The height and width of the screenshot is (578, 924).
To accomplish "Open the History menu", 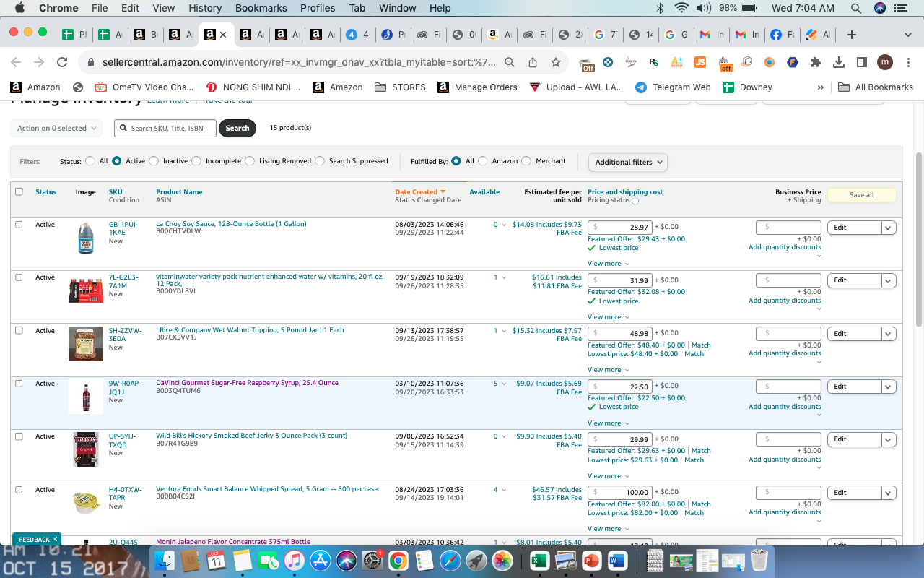I will click(x=205, y=8).
